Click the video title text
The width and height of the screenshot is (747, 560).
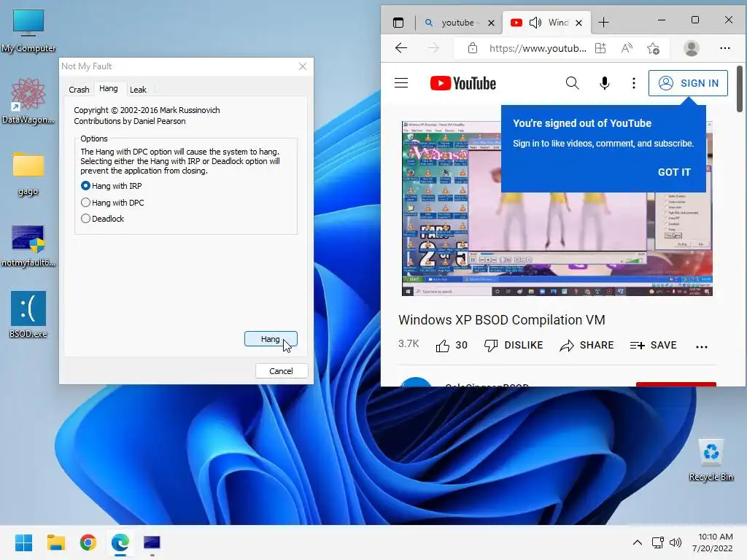pyautogui.click(x=502, y=319)
